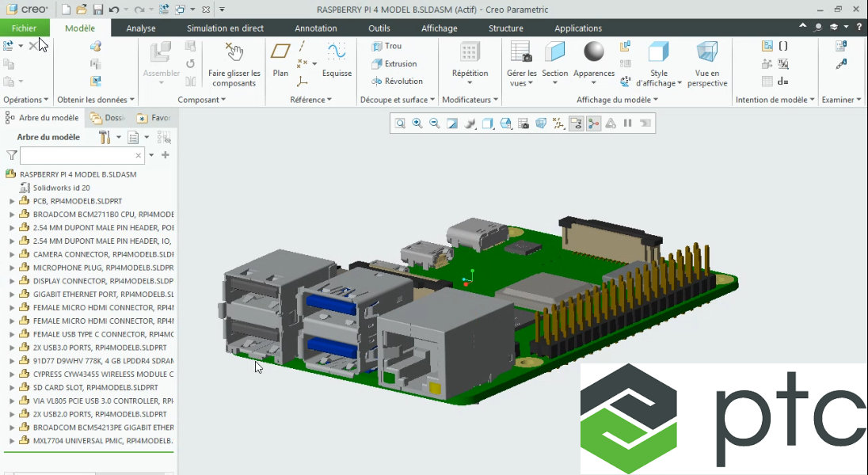The image size is (868, 475).
Task: Click the Découpe et surface group label
Action: coord(398,100)
